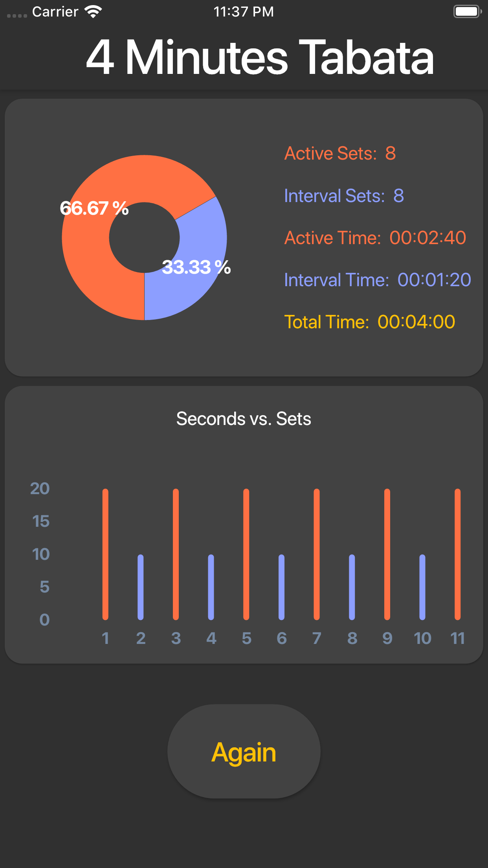Tap the blue bar for set 2
Image resolution: width=488 pixels, height=868 pixels.
[x=141, y=587]
